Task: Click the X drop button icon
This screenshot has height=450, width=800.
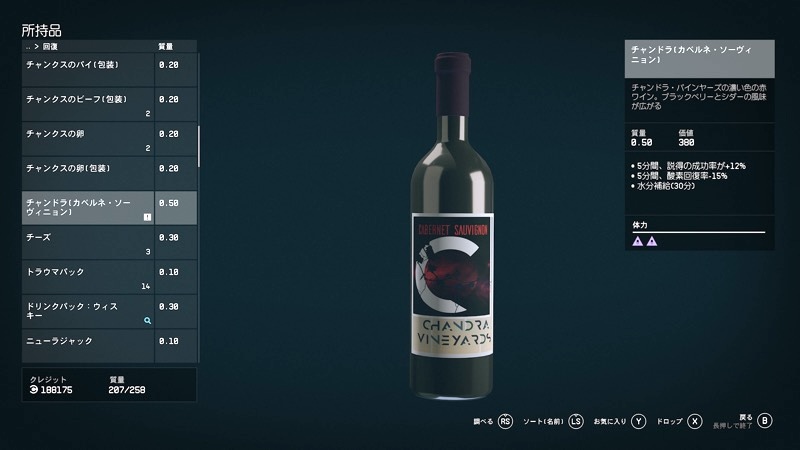Action: point(695,421)
